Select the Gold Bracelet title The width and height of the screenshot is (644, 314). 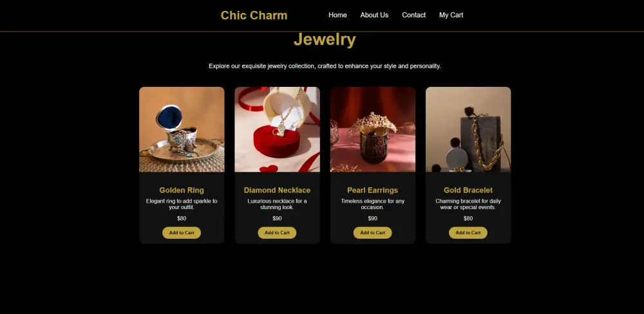tap(468, 190)
